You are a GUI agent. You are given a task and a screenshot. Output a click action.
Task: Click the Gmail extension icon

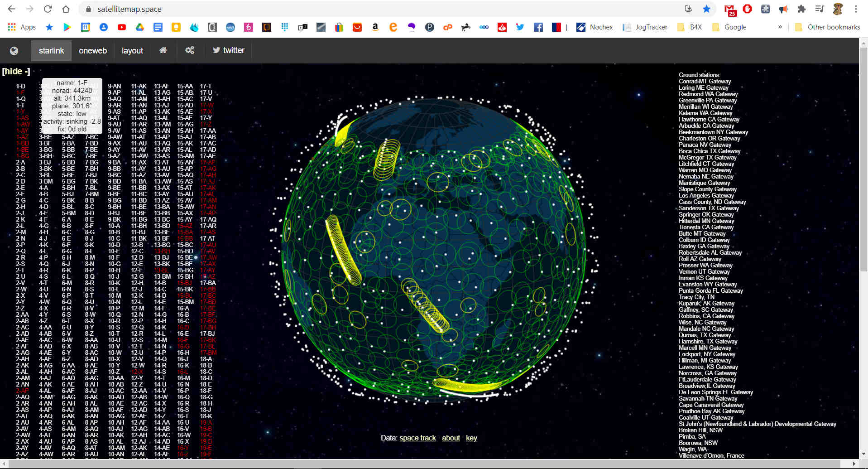(x=729, y=10)
